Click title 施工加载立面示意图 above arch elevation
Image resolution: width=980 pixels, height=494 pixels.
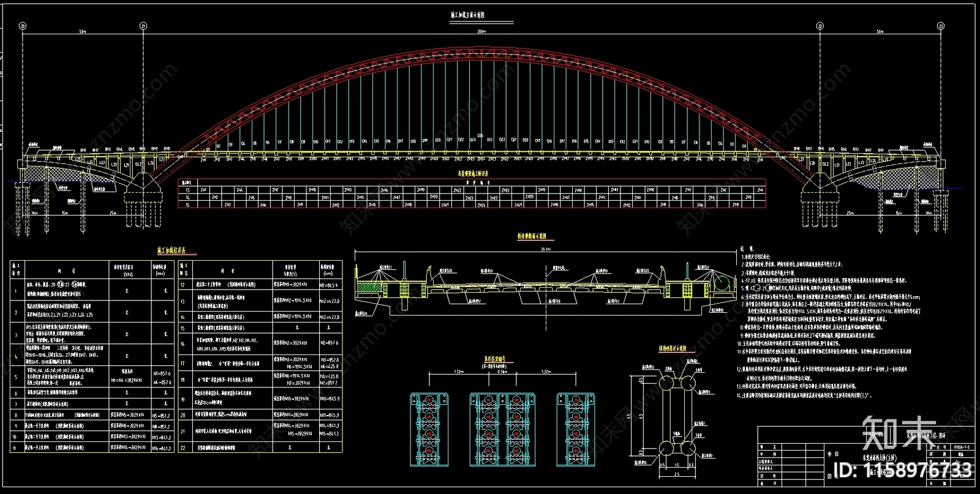tap(468, 15)
